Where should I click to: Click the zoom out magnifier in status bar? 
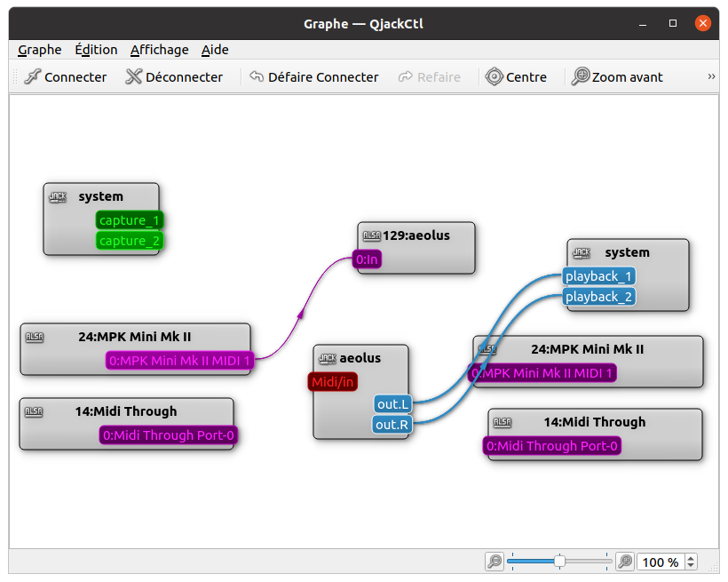coord(495,562)
